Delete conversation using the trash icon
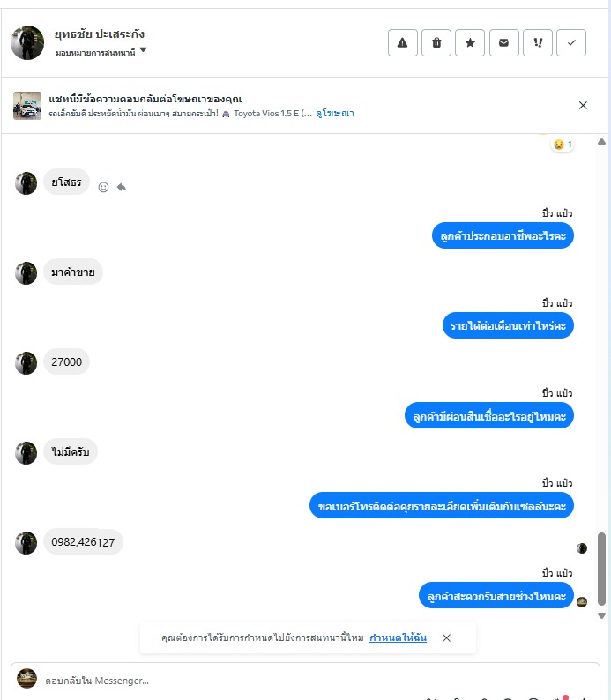 [x=436, y=43]
